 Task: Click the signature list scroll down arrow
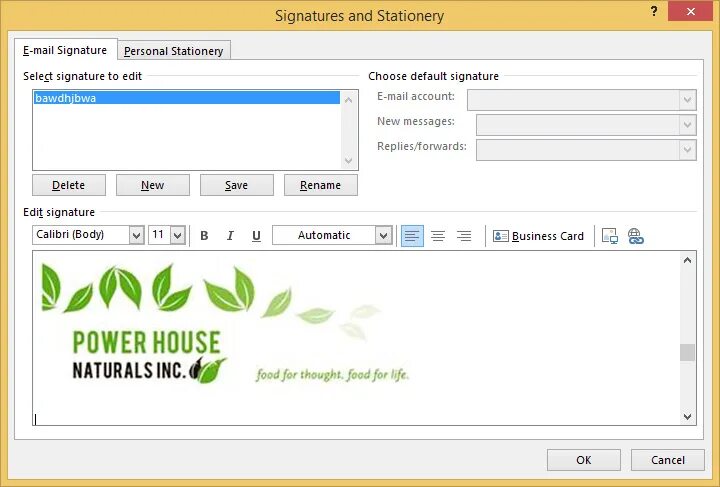pos(349,160)
